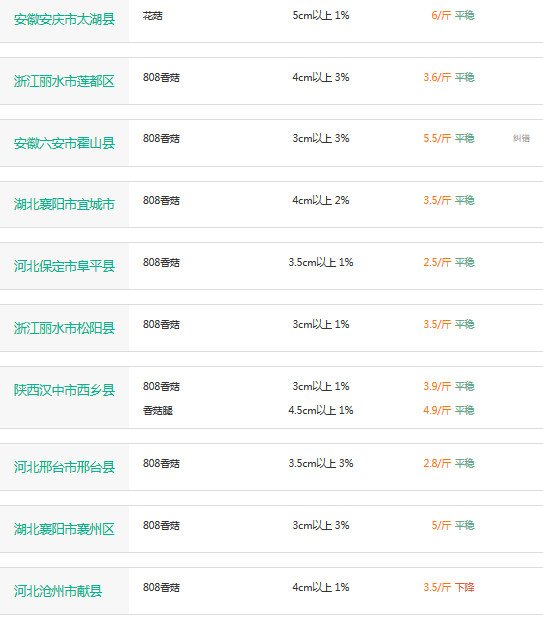Open 河北沧州市献县 region link
Screen dimensions: 543x617
coord(58,591)
